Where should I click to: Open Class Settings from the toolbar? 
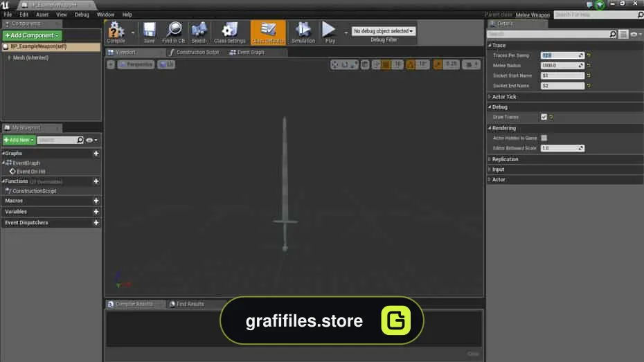pyautogui.click(x=230, y=33)
